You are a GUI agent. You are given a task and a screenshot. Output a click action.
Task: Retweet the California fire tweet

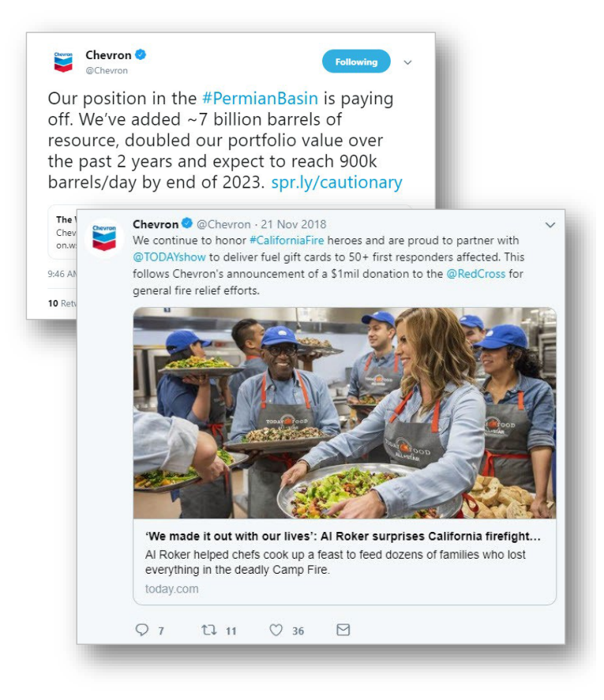pos(209,630)
